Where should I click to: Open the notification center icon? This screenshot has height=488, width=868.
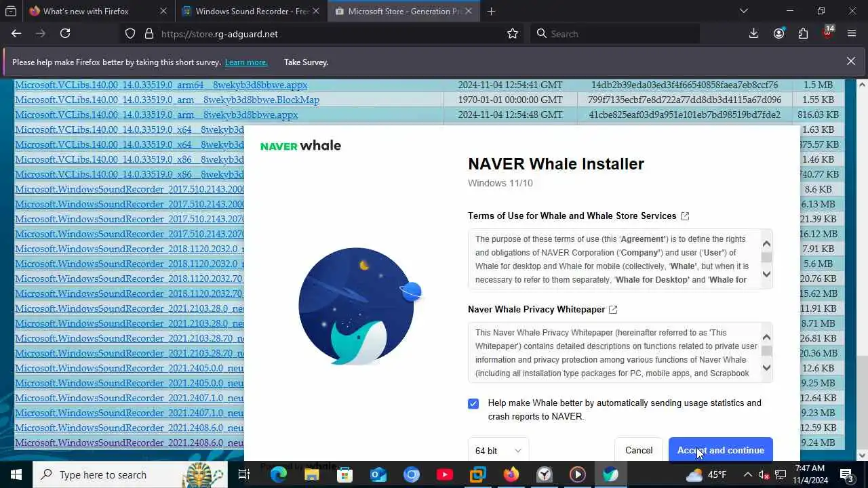[x=847, y=474]
